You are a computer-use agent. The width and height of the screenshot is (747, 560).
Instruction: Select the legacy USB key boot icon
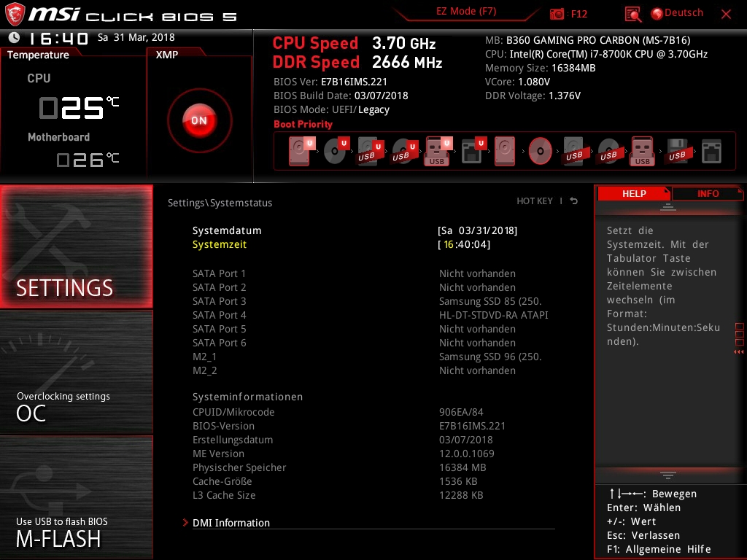pos(643,151)
